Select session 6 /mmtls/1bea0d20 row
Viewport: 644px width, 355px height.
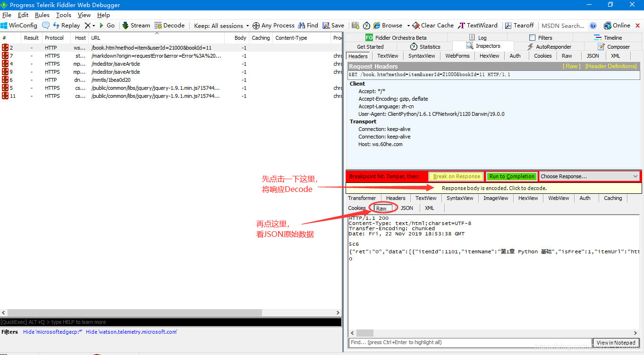pyautogui.click(x=171, y=80)
